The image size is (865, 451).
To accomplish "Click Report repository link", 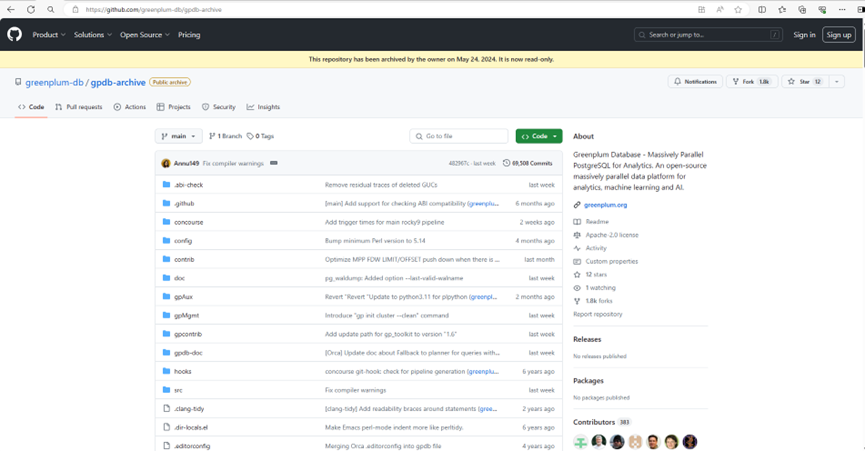I will [x=597, y=314].
